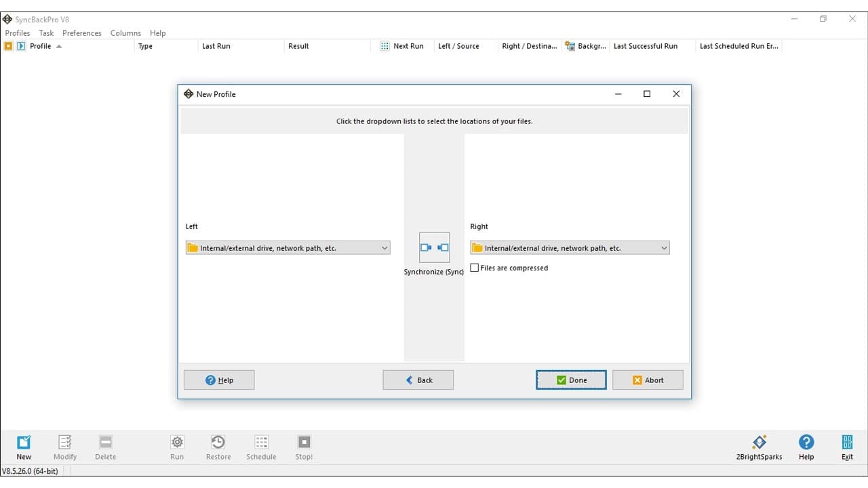Click the Back button
The image size is (868, 488).
click(x=418, y=380)
